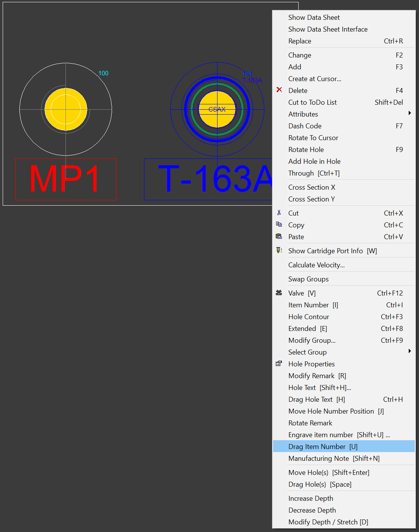Image resolution: width=419 pixels, height=532 pixels.
Task: Click the cyan hole number 100
Action: click(x=104, y=73)
